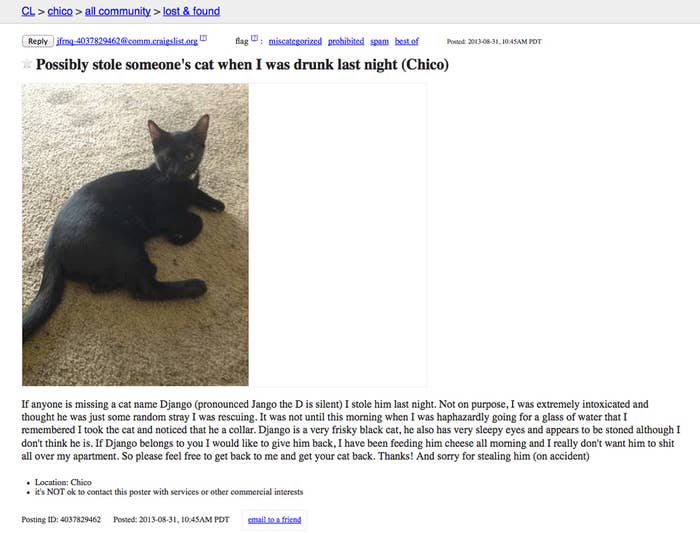The height and width of the screenshot is (533, 700).
Task: Nominate the post for best of
Action: 407,41
